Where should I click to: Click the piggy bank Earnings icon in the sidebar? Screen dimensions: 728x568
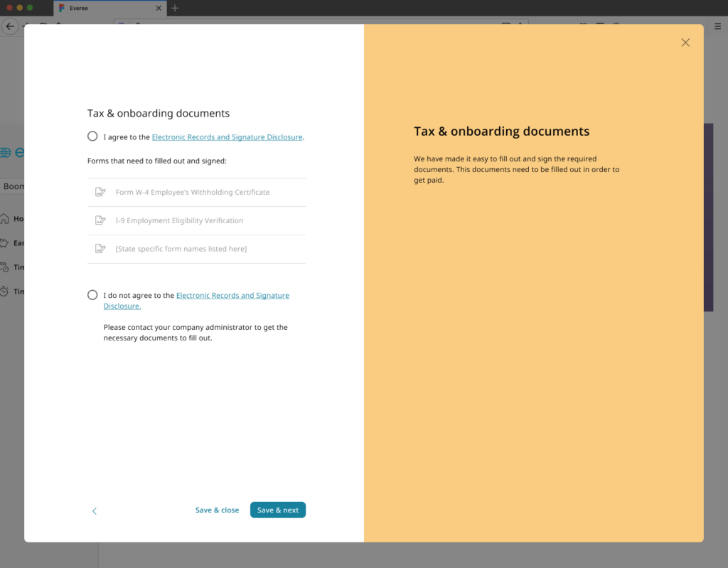pyautogui.click(x=4, y=243)
